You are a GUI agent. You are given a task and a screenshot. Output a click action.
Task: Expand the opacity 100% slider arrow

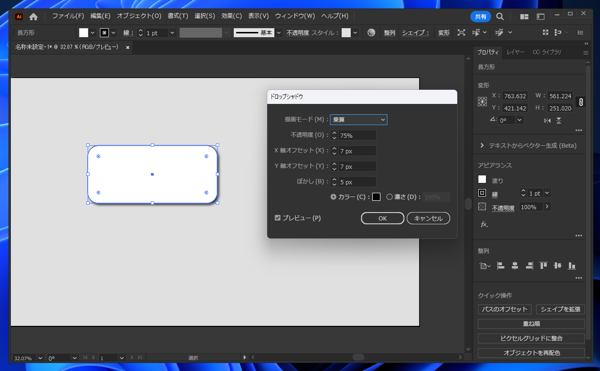(547, 207)
